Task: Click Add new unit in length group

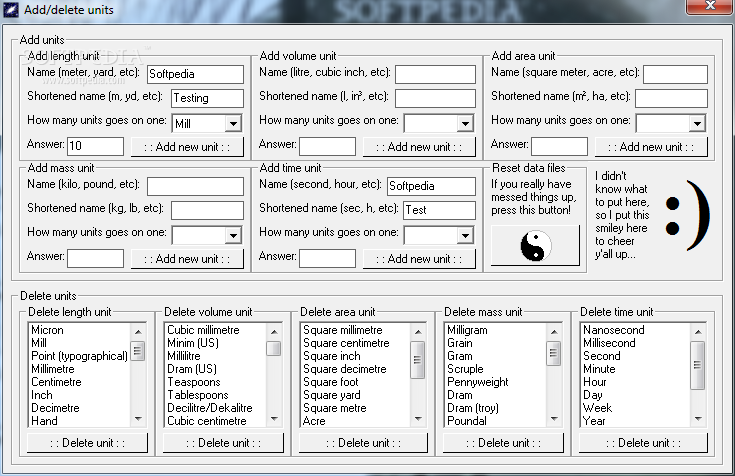Action: point(187,147)
